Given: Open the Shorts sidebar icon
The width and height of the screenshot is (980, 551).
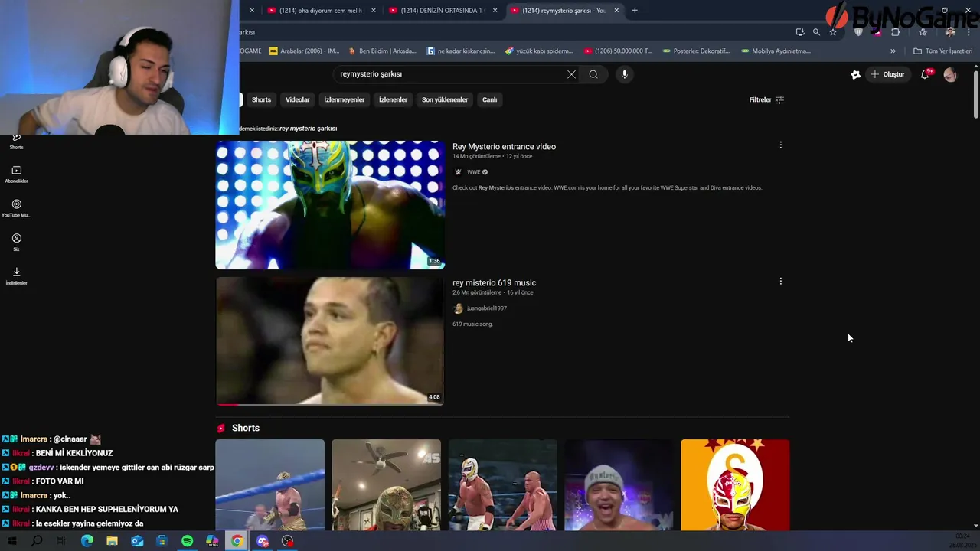Looking at the screenshot, I should click(16, 140).
